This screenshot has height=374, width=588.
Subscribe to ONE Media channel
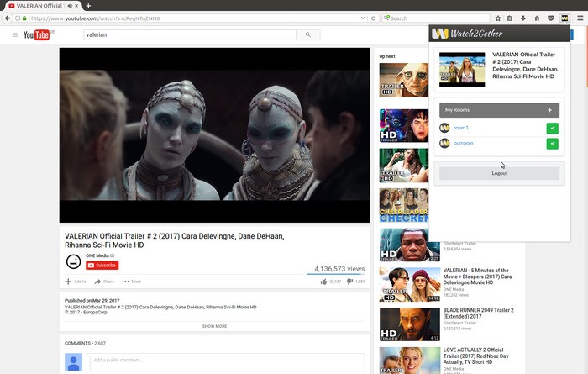102,266
